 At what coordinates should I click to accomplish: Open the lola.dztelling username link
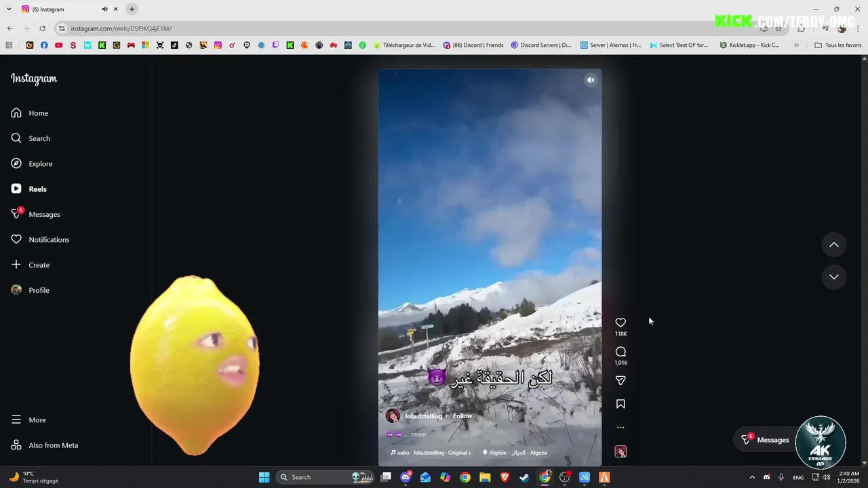[x=423, y=416]
